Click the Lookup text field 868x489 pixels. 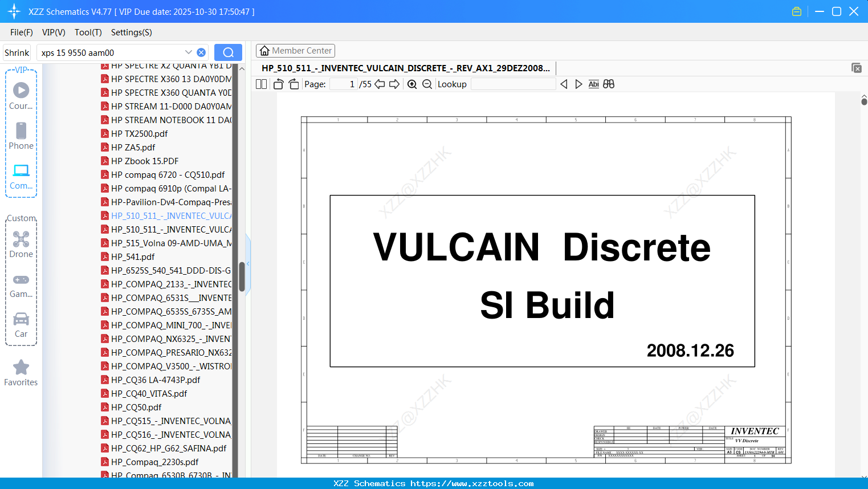coord(514,84)
